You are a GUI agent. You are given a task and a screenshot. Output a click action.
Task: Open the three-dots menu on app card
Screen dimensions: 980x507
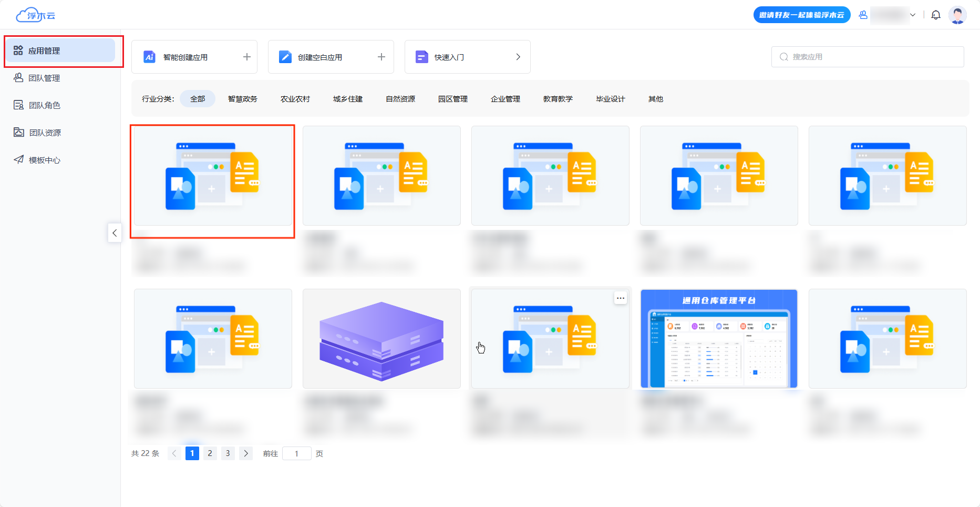click(x=620, y=298)
